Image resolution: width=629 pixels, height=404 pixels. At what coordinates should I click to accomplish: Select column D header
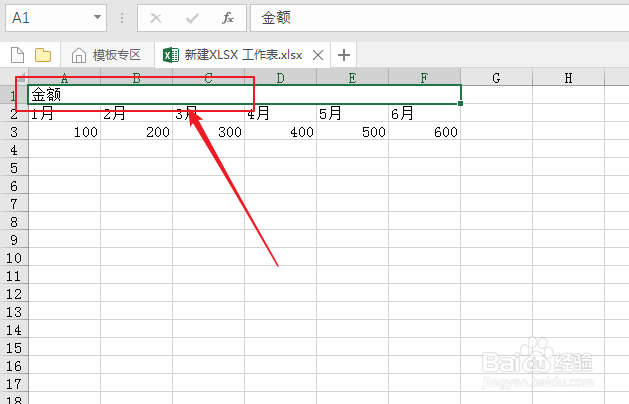[x=280, y=77]
